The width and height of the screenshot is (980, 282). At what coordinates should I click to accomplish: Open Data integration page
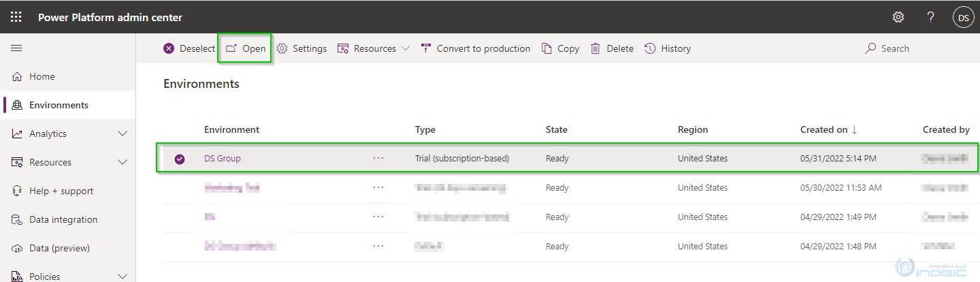tap(63, 220)
